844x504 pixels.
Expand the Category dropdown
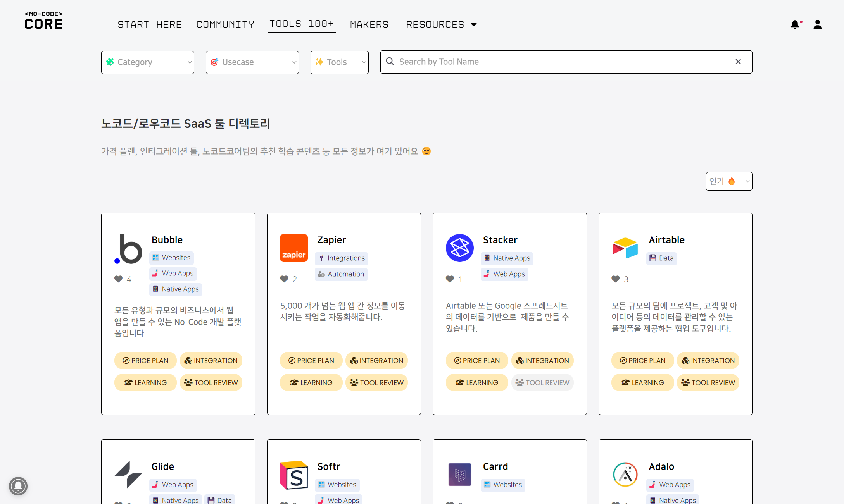pyautogui.click(x=148, y=62)
